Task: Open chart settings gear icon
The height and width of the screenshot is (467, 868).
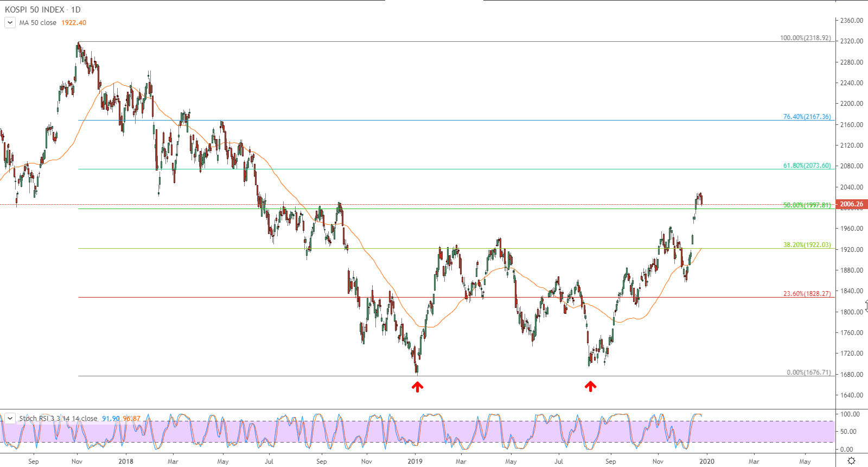Action: (x=852, y=461)
